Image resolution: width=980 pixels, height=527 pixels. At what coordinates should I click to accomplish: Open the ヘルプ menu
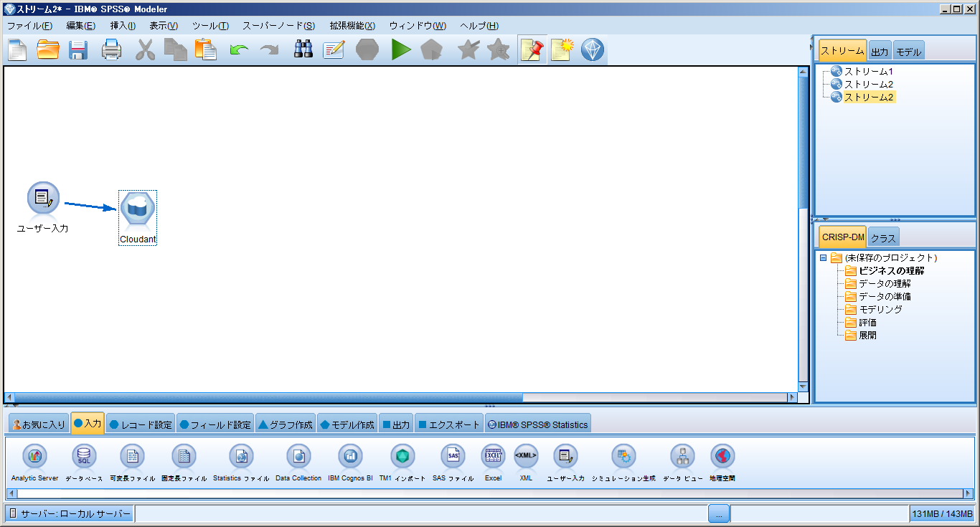pos(479,26)
